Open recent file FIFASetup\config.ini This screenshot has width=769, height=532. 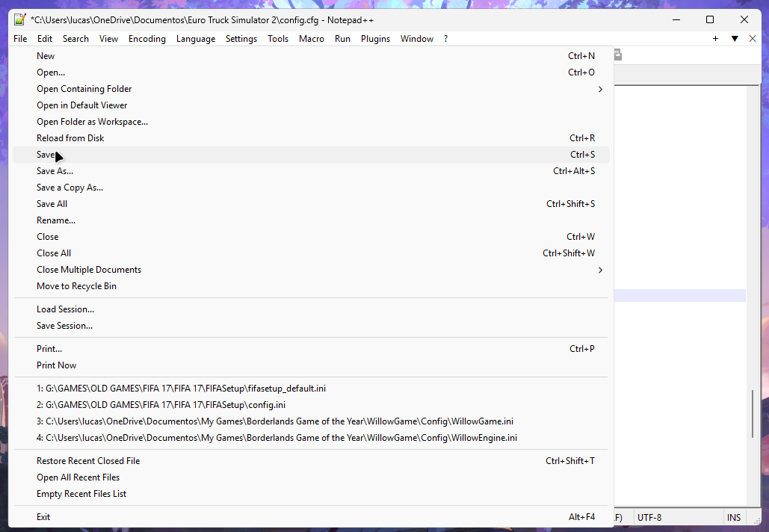pos(312,405)
